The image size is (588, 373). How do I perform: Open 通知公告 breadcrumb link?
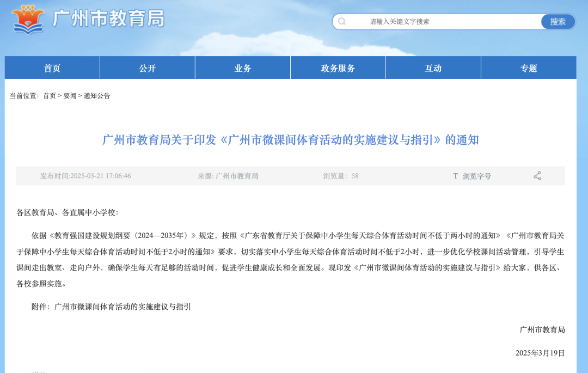97,96
